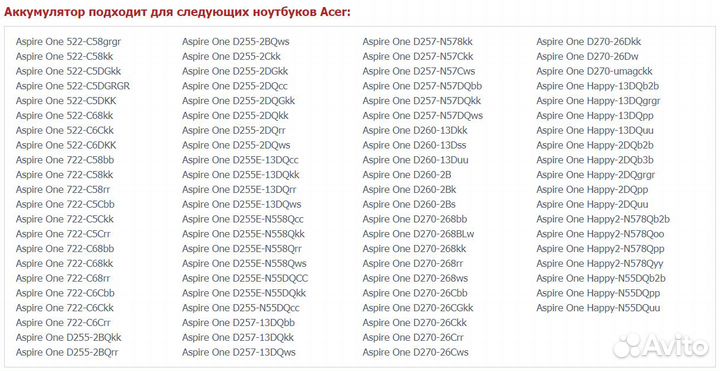Click "Aspire One D255-N55DQcc"
720x371 pixels.
[x=241, y=308]
